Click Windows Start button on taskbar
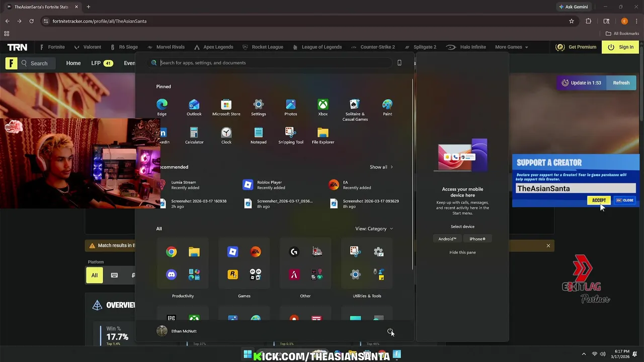The width and height of the screenshot is (644, 362). point(248,355)
